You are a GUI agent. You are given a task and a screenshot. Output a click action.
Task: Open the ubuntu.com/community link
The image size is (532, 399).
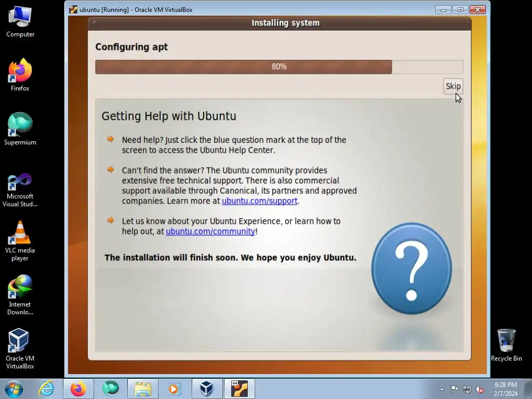pyautogui.click(x=210, y=231)
